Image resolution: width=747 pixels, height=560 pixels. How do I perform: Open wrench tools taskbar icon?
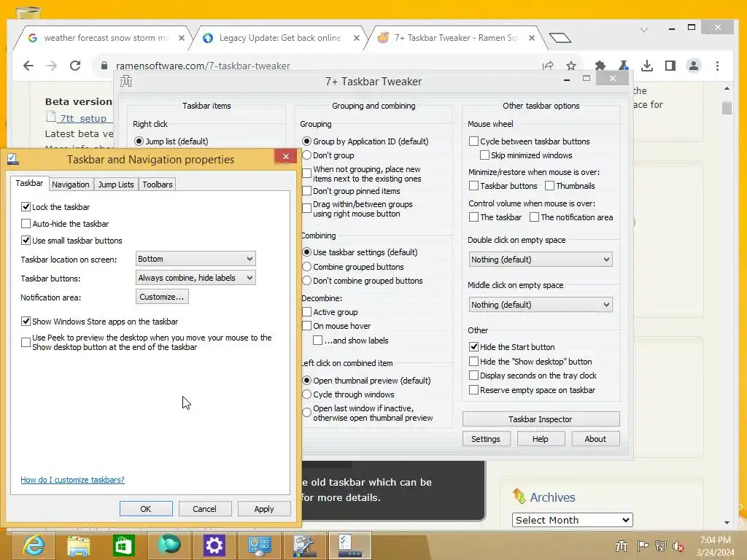pyautogui.click(x=304, y=545)
